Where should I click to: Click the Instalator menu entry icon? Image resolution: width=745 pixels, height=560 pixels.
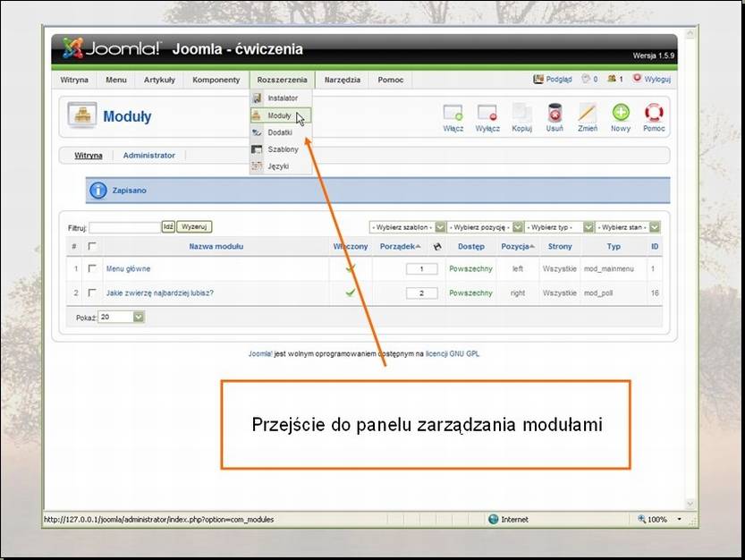point(257,98)
